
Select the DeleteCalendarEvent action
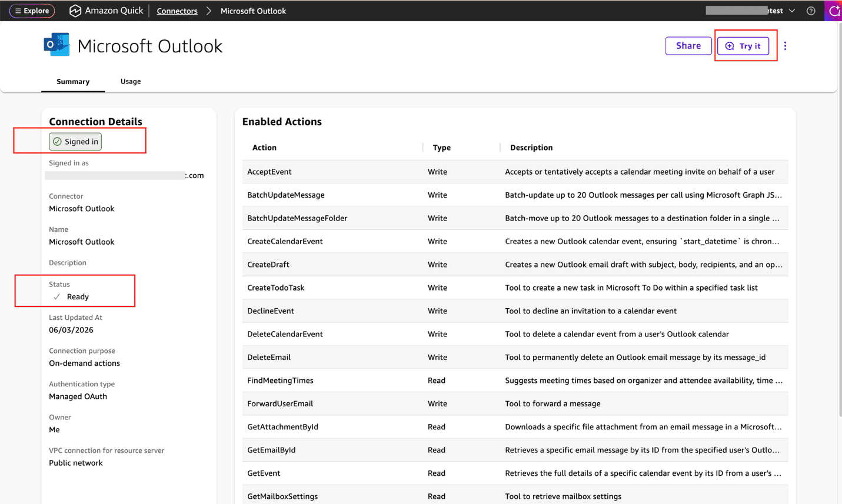click(x=285, y=334)
